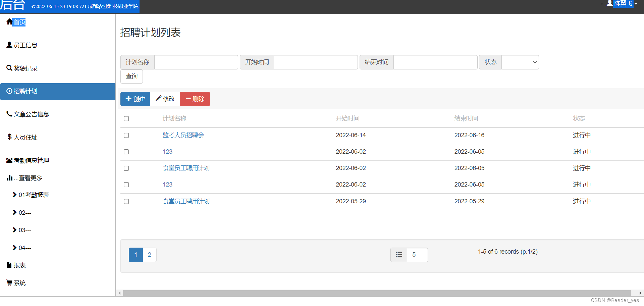Screen dimensions: 644x306
Task: Go to pagination page 2
Action: (150, 255)
